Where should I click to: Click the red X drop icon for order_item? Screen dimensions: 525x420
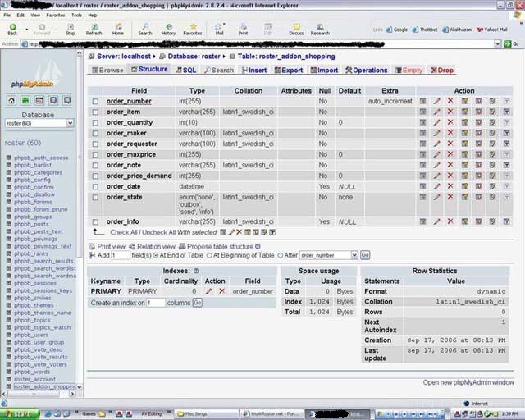pyautogui.click(x=450, y=112)
